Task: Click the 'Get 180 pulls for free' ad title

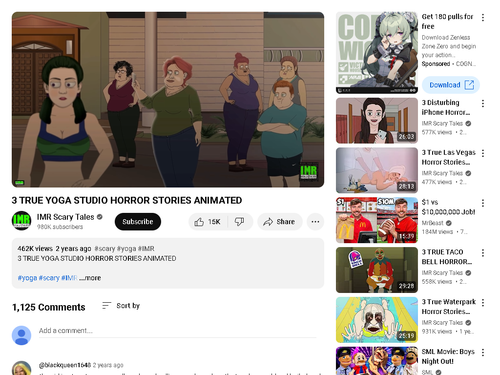Action: click(447, 21)
